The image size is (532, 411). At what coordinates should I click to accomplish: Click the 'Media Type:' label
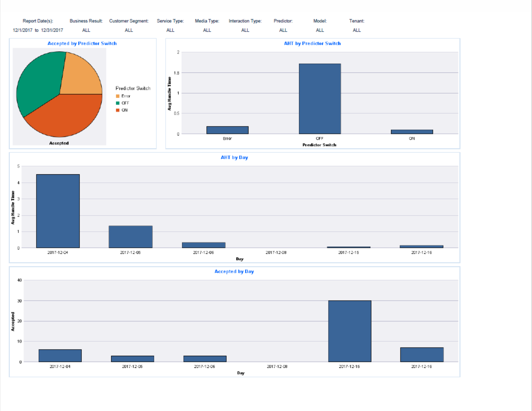(x=207, y=21)
